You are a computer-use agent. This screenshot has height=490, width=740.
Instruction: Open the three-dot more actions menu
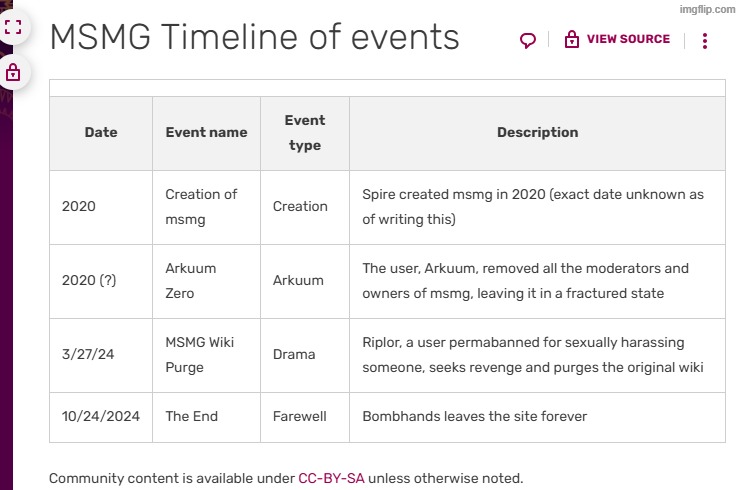click(705, 41)
